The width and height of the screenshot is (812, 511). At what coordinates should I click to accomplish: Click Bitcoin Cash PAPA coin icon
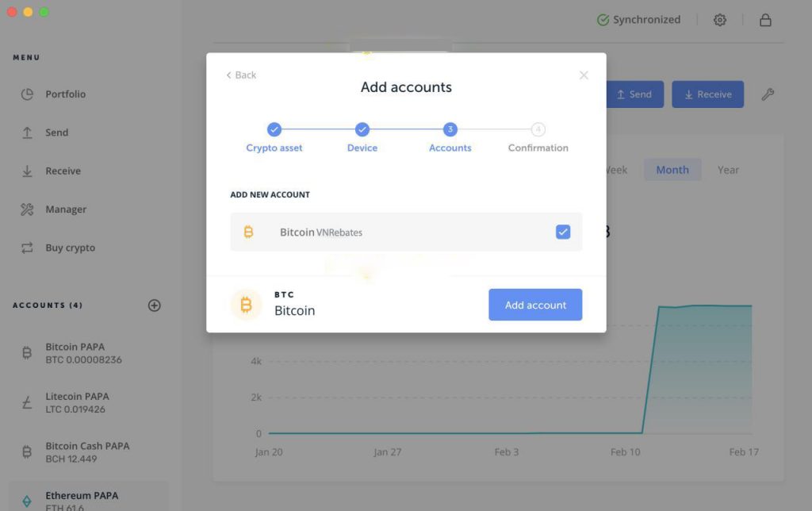[x=27, y=452]
